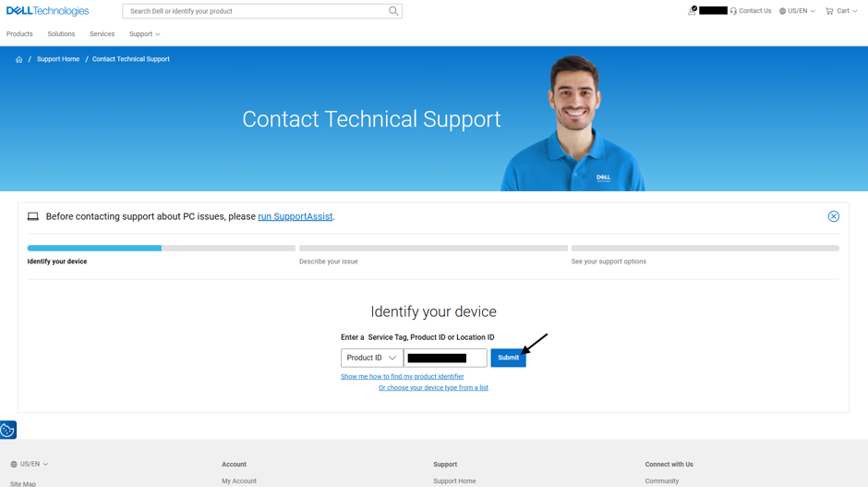Open the Services menu
868x487 pixels.
point(102,34)
